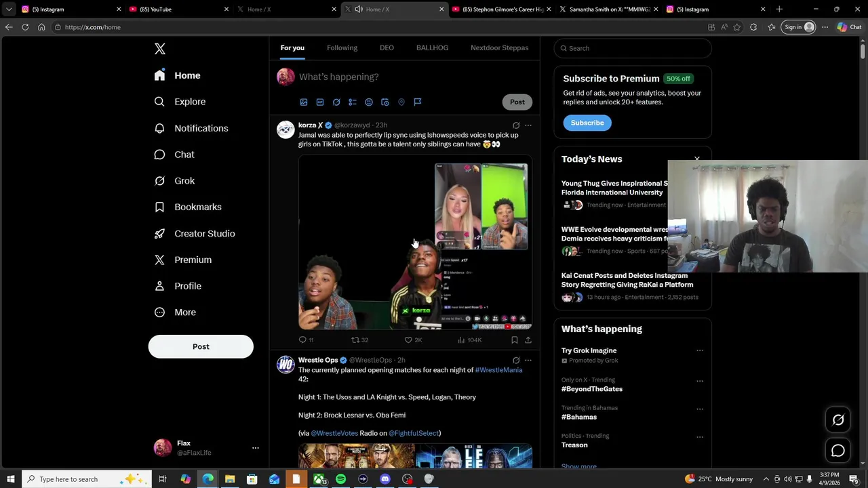Open Profile in the sidebar

click(178, 286)
